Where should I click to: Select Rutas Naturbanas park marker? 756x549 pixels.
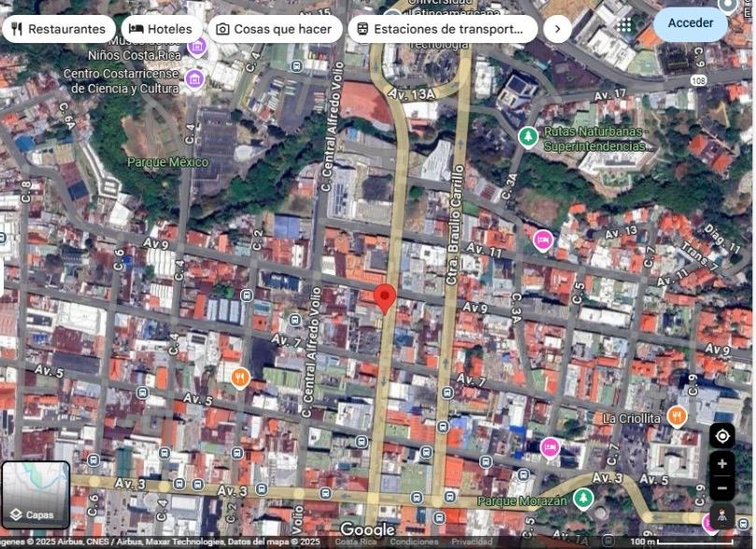[528, 137]
